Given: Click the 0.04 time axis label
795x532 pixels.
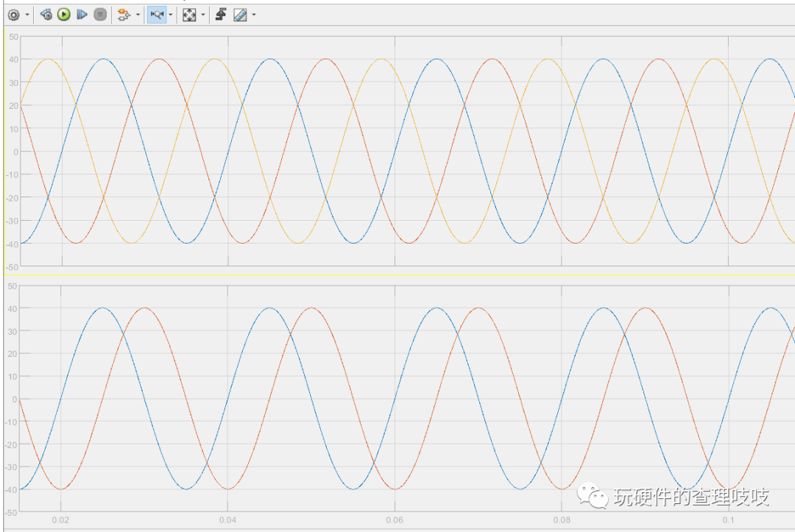Looking at the screenshot, I should (227, 519).
